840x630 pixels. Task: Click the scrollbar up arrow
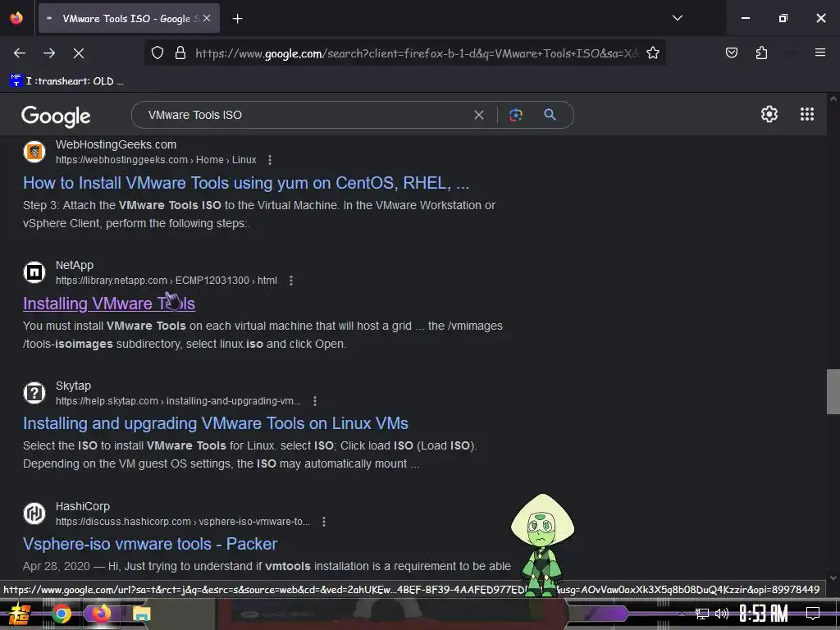(x=833, y=99)
